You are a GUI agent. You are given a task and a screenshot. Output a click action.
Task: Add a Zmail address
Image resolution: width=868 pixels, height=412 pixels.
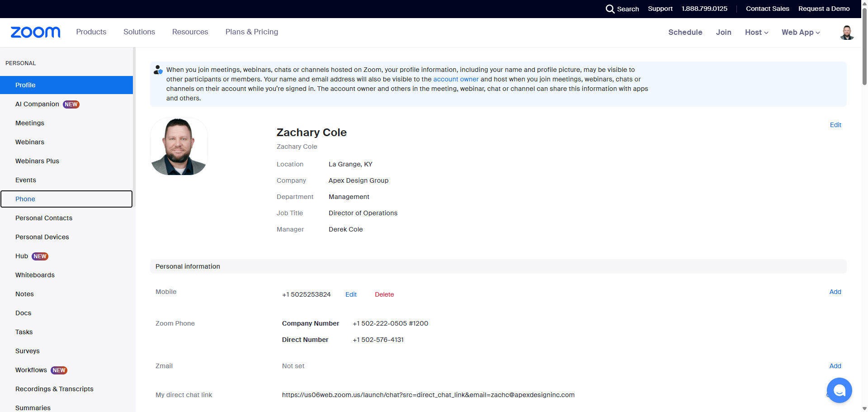[835, 366]
